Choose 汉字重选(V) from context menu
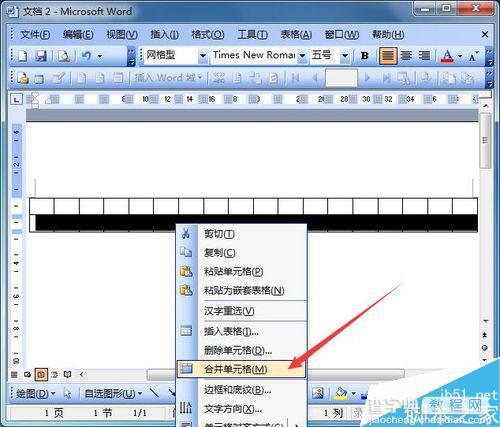Screen dimensions: 500x427 click(241, 311)
